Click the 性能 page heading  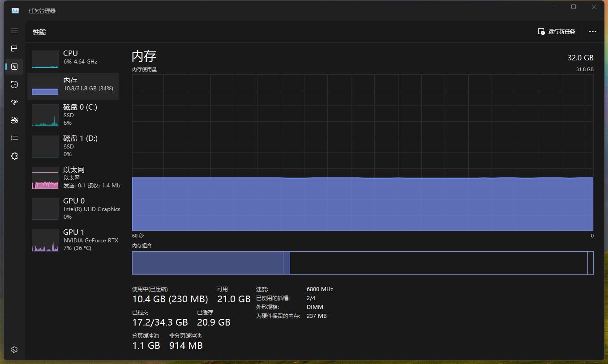click(39, 32)
